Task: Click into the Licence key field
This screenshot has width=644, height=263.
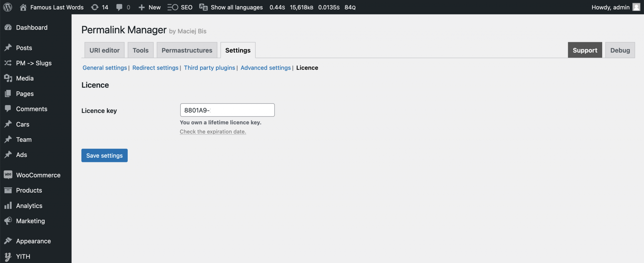Action: pos(227,110)
